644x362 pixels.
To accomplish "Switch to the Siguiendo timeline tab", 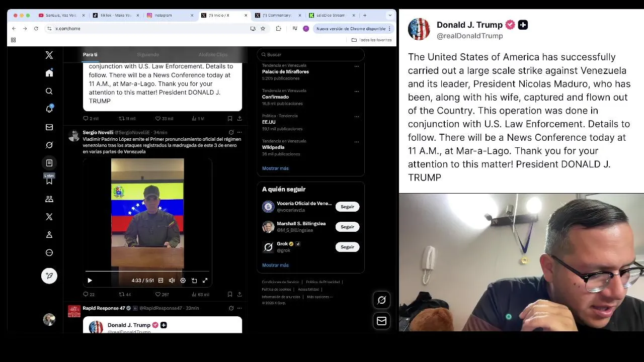I will tap(148, 54).
